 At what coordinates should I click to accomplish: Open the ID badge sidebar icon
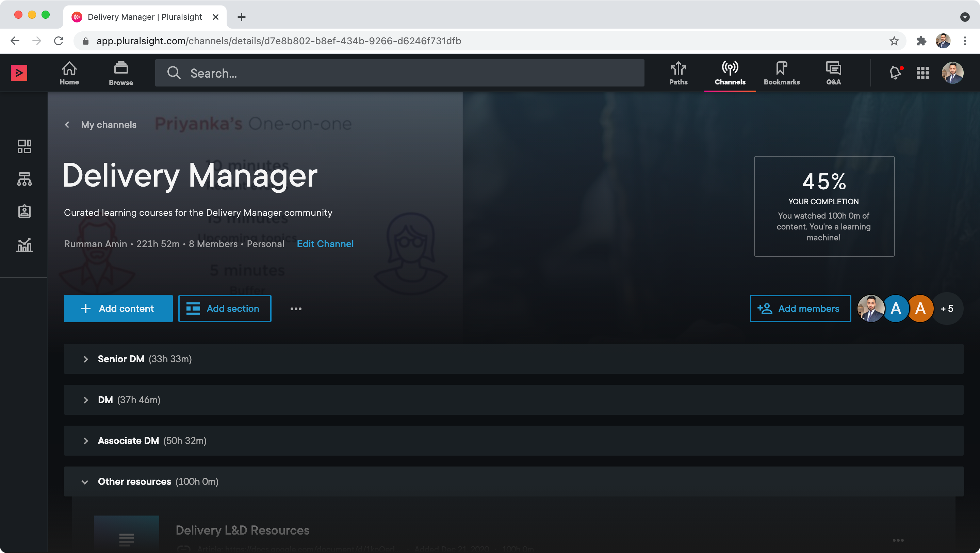24,211
